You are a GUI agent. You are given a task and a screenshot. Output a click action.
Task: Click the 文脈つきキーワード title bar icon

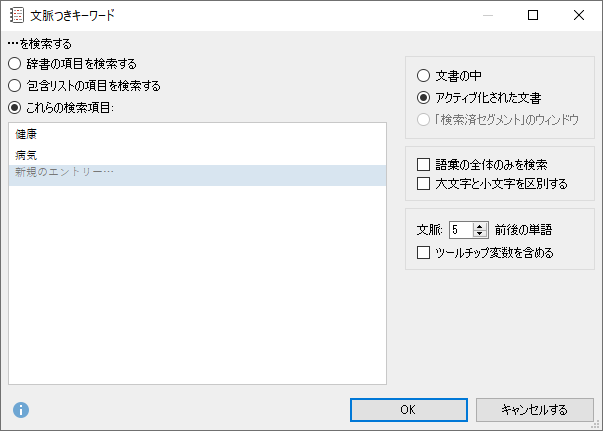click(17, 15)
